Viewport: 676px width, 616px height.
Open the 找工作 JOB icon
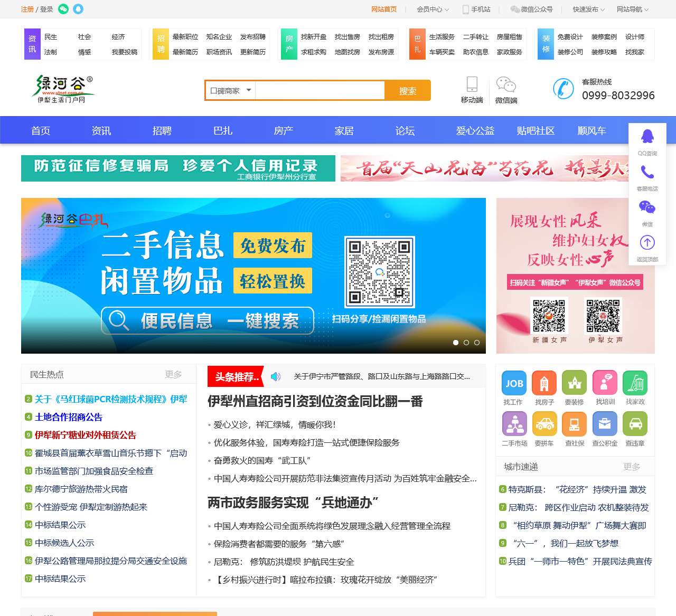[513, 382]
